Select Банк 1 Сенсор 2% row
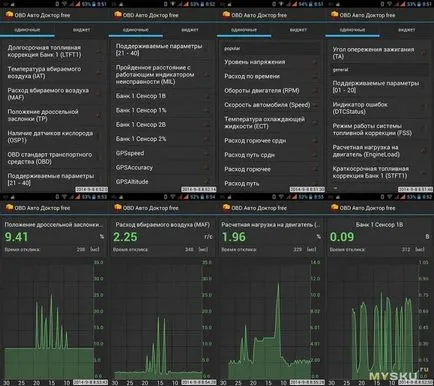This screenshot has width=434, height=386. (163, 139)
